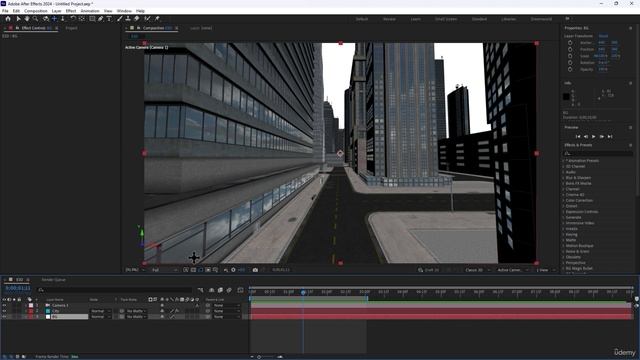640x360 pixels.
Task: Expand the Camera 1 layer properties
Action: coord(26,305)
